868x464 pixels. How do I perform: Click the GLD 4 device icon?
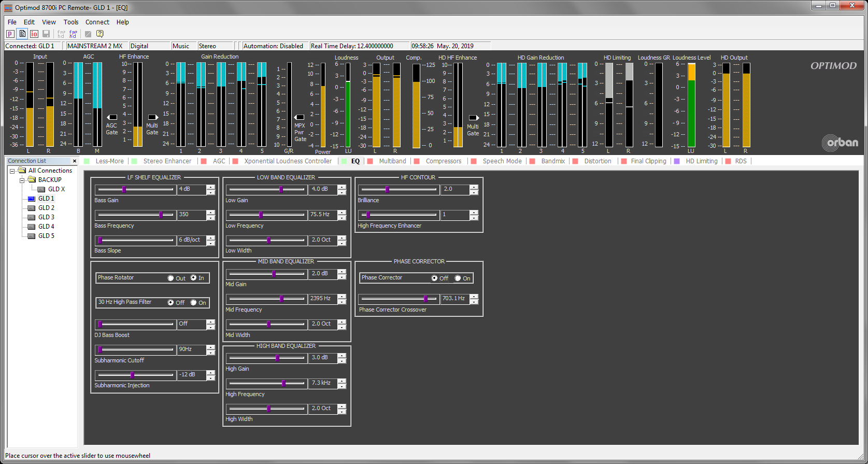(32, 227)
